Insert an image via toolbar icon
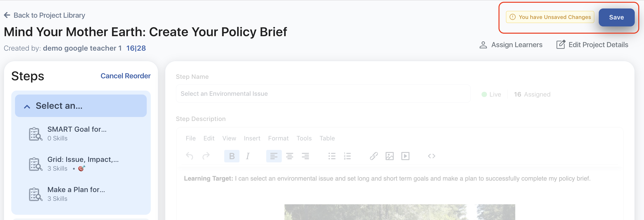 point(389,156)
